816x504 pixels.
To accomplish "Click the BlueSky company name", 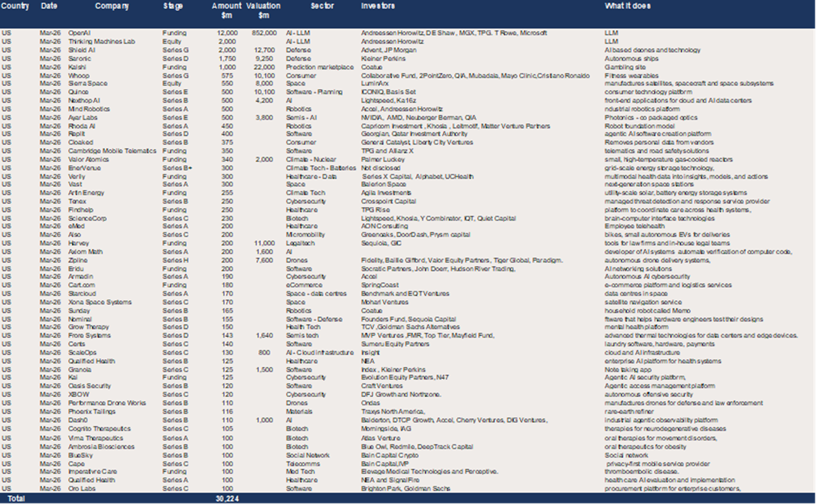I will pos(80,456).
